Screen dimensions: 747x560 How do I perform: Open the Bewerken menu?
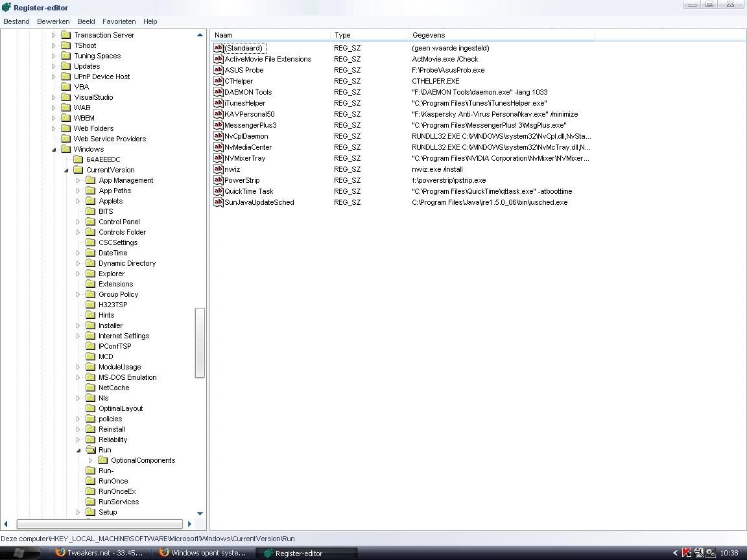(x=53, y=21)
